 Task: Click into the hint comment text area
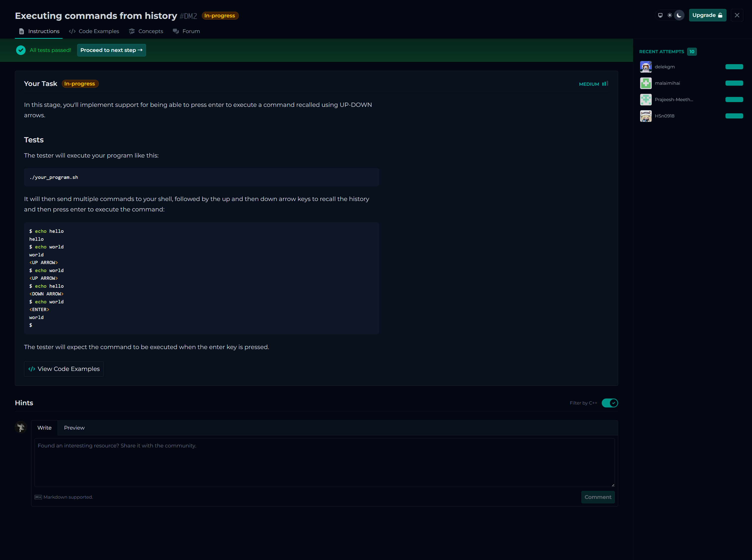pos(324,462)
